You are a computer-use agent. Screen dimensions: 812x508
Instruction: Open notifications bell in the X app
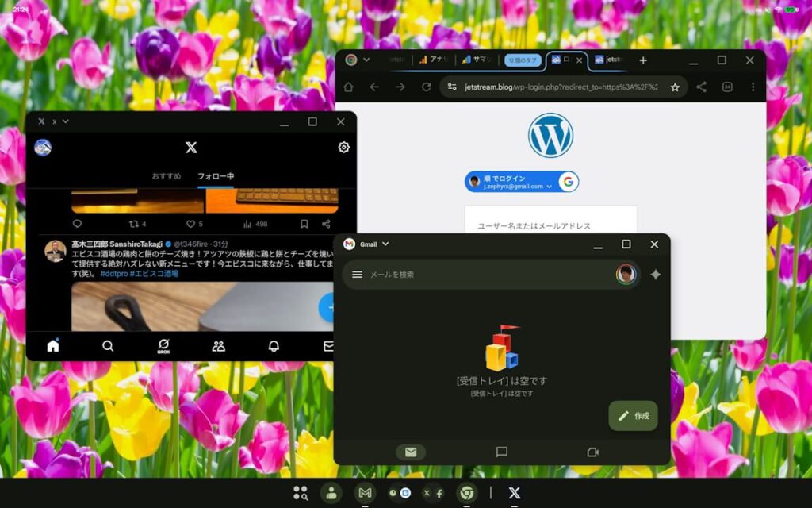(272, 345)
